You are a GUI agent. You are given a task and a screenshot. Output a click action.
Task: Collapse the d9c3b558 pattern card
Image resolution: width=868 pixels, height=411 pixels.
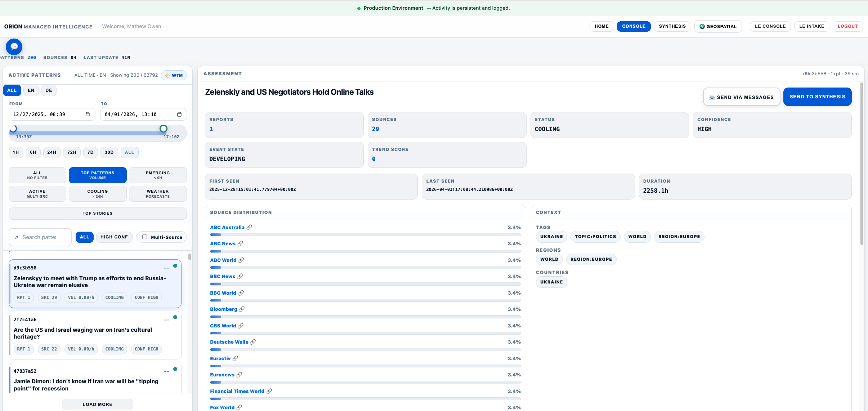click(x=166, y=268)
